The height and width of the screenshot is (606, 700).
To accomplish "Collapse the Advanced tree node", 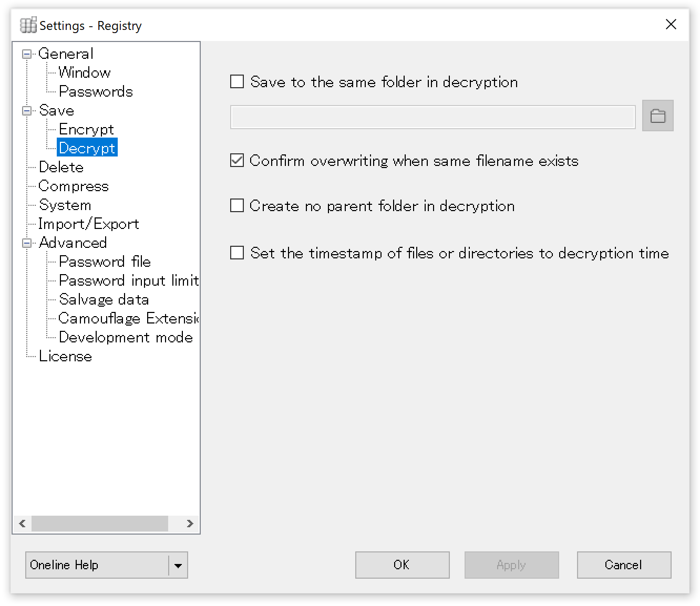I will (x=26, y=243).
